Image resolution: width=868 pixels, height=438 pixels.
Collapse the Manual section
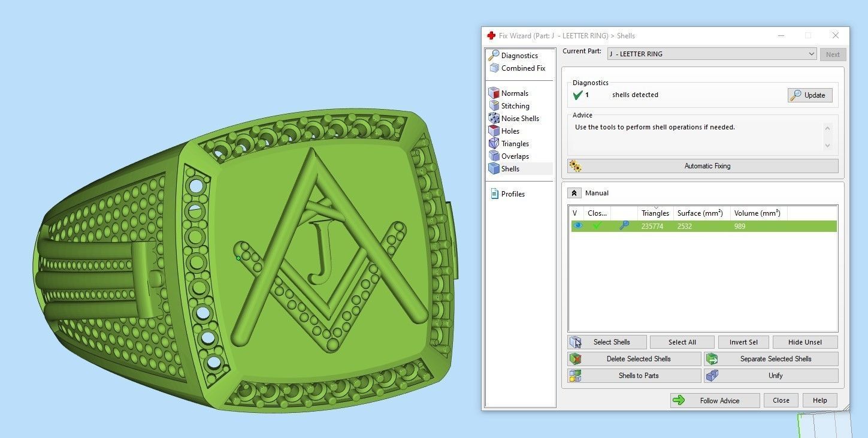pos(574,193)
